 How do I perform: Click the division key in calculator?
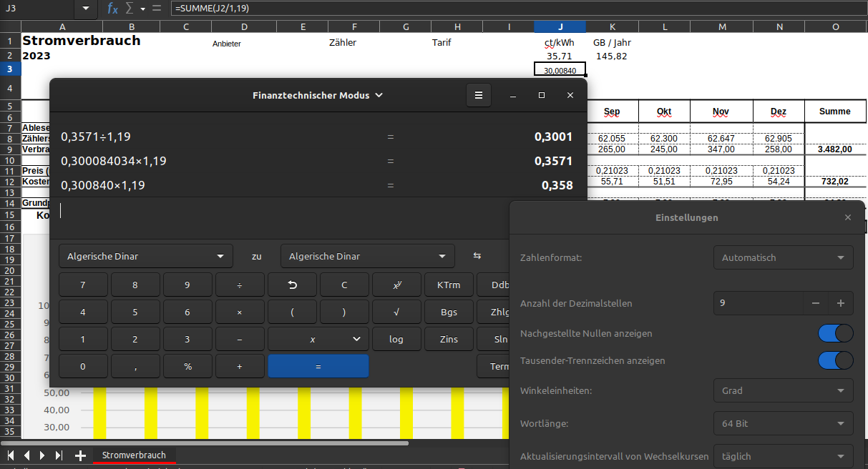(x=240, y=285)
